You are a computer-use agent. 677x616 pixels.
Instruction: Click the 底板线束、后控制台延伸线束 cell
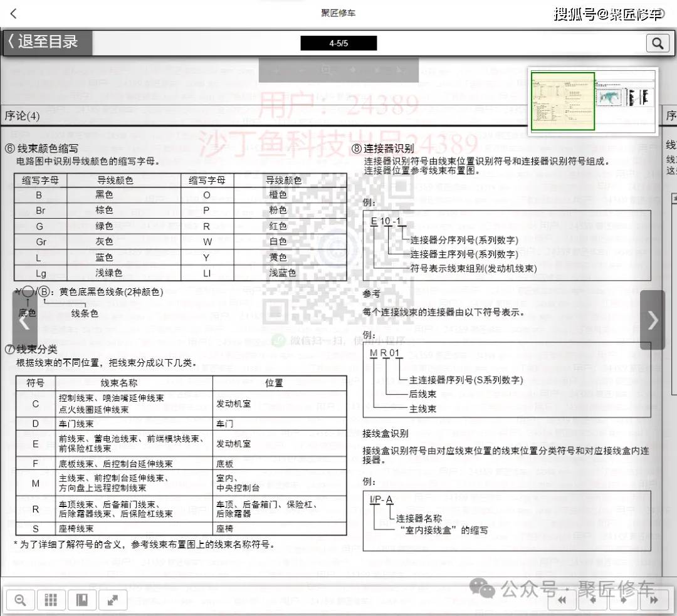(115, 464)
